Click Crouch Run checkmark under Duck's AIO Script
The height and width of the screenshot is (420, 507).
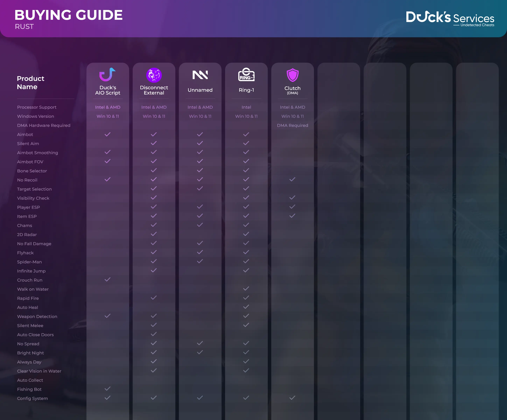(x=107, y=279)
